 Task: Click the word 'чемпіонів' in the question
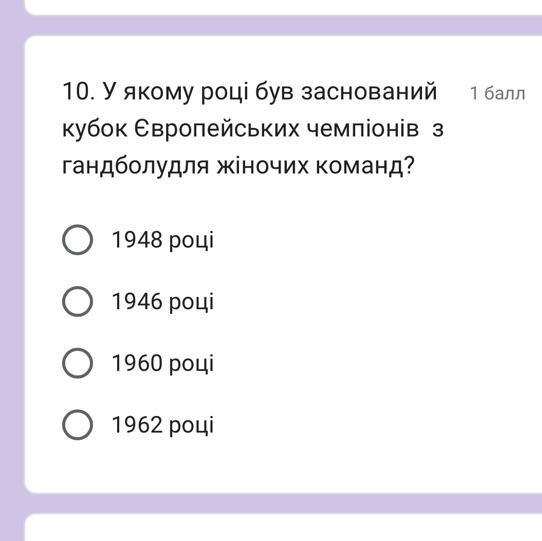click(363, 129)
